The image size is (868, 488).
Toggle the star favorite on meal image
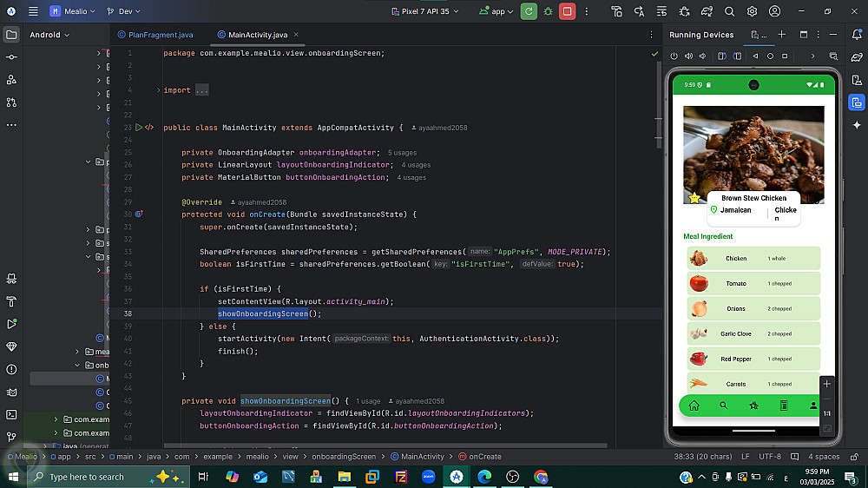click(694, 198)
